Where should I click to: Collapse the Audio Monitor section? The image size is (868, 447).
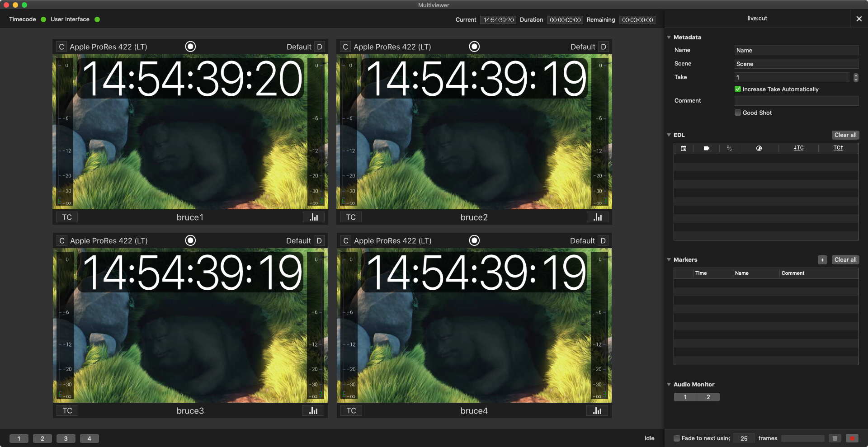(x=669, y=385)
